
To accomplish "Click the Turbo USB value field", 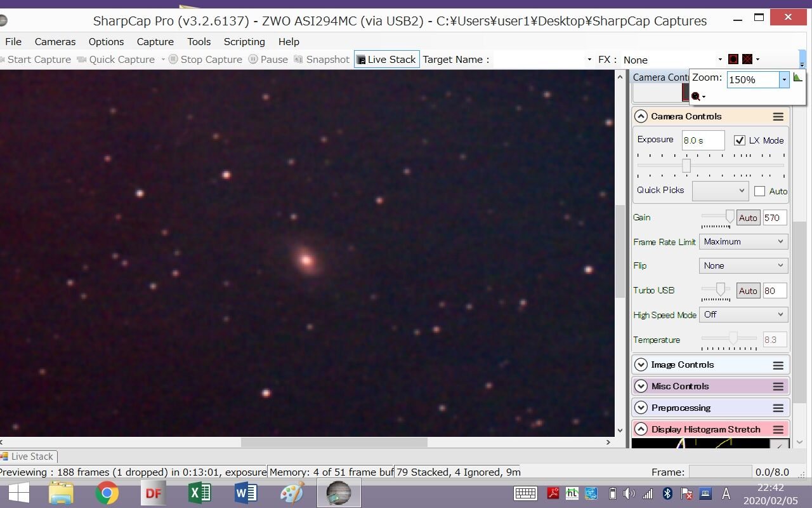I will [x=775, y=291].
